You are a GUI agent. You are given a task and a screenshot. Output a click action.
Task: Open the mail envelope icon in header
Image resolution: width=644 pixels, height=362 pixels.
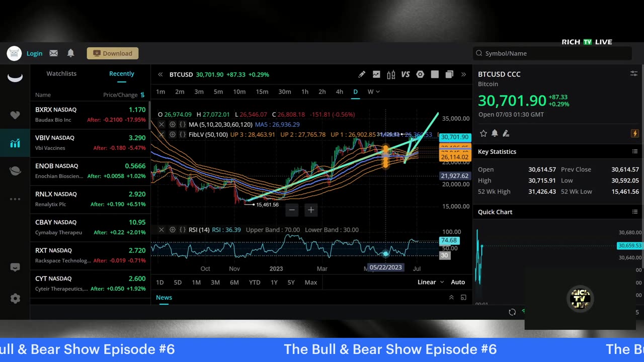(x=53, y=53)
